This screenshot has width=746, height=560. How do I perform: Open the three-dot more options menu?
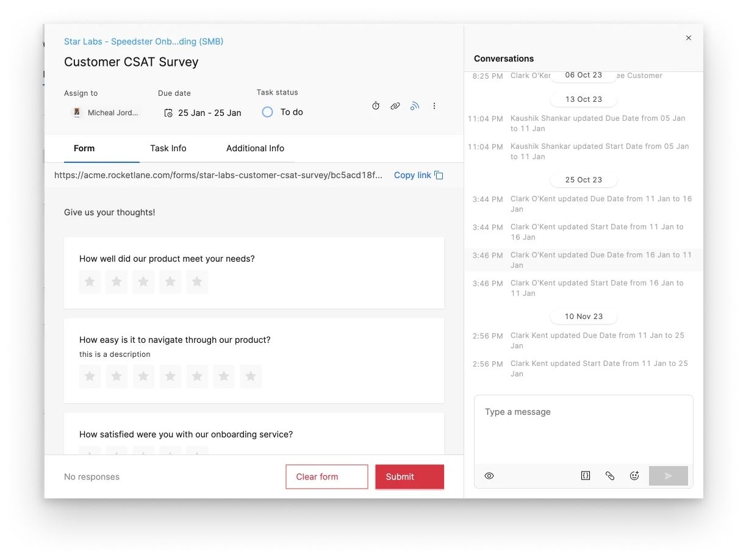(434, 106)
